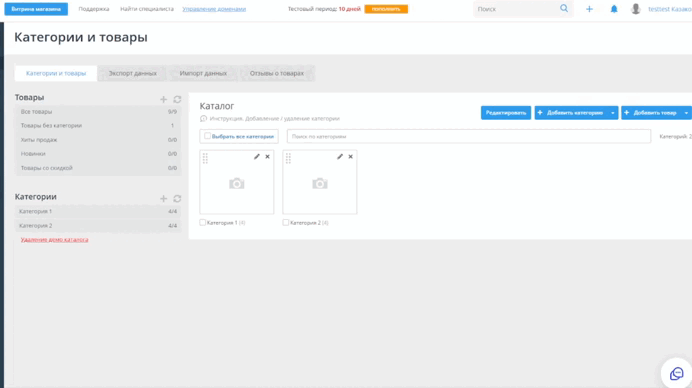Click the user avatar icon
Screen dimensions: 692x388
[x=636, y=9]
